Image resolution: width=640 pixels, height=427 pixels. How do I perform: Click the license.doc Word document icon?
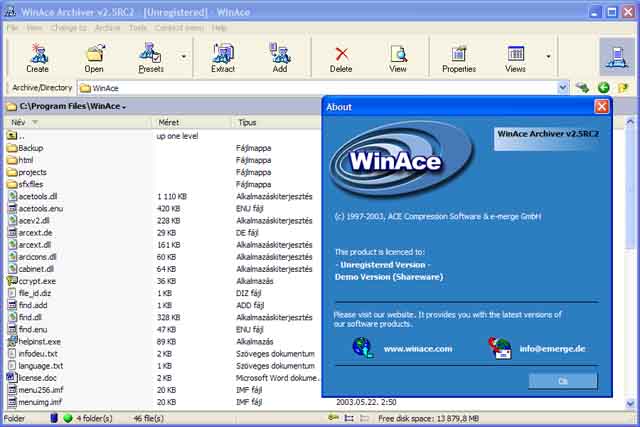11,378
